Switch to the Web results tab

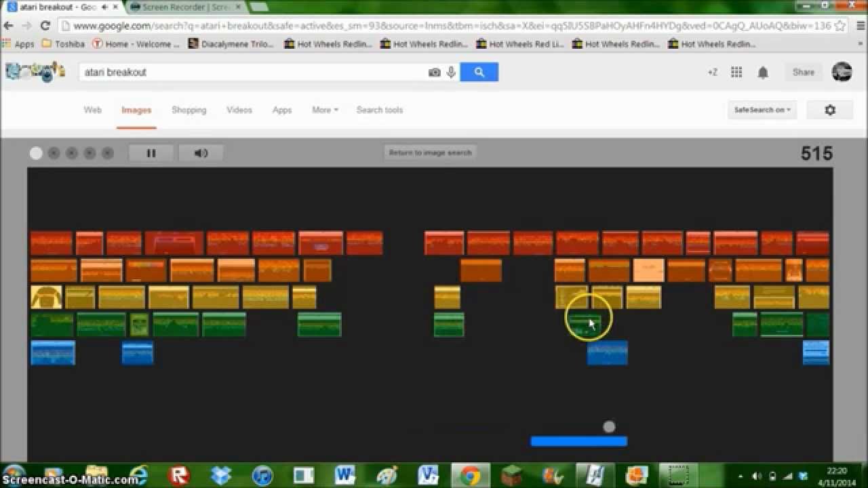coord(93,110)
